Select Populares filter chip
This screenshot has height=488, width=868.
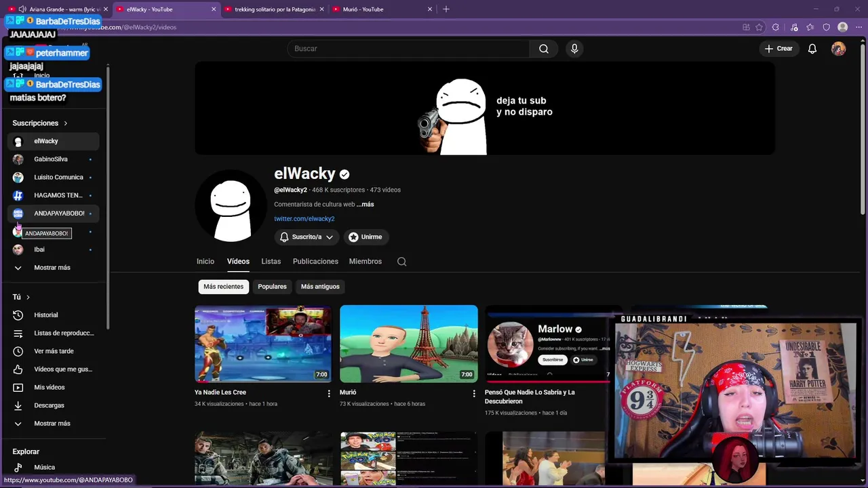pos(272,287)
